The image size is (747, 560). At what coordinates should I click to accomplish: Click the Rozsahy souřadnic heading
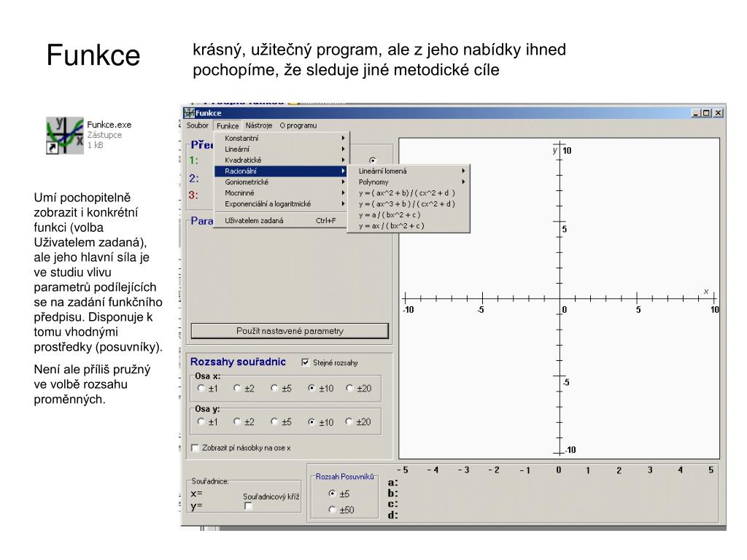click(x=238, y=362)
